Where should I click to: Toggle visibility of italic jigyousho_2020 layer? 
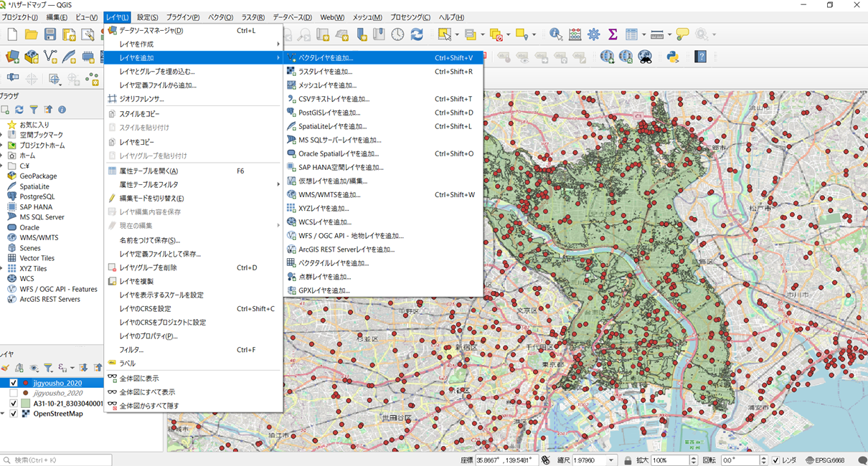point(14,394)
